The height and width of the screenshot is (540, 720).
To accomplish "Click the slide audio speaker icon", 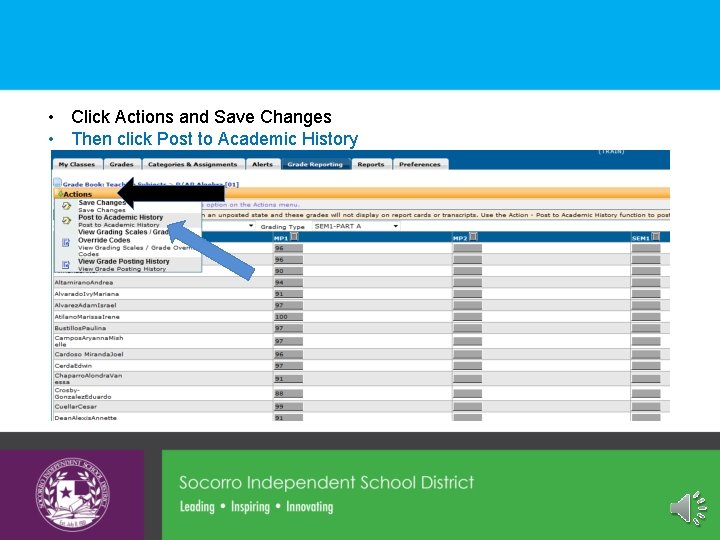I will tap(688, 508).
